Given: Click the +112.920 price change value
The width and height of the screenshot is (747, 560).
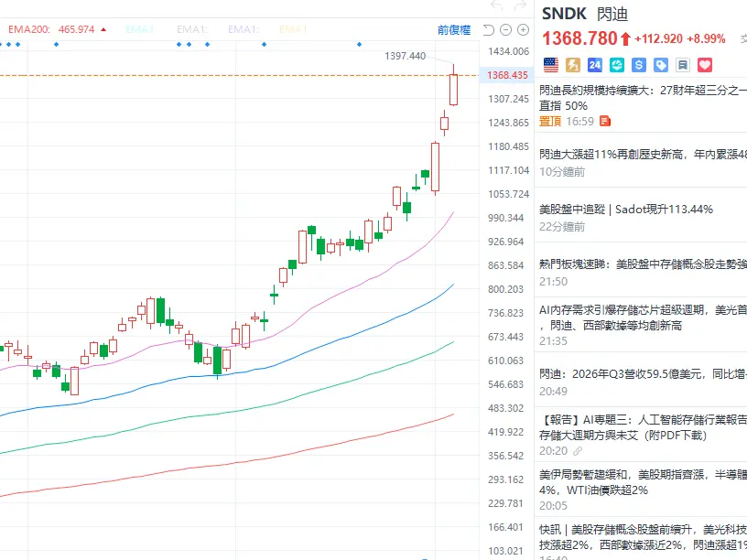Looking at the screenshot, I should coord(659,38).
